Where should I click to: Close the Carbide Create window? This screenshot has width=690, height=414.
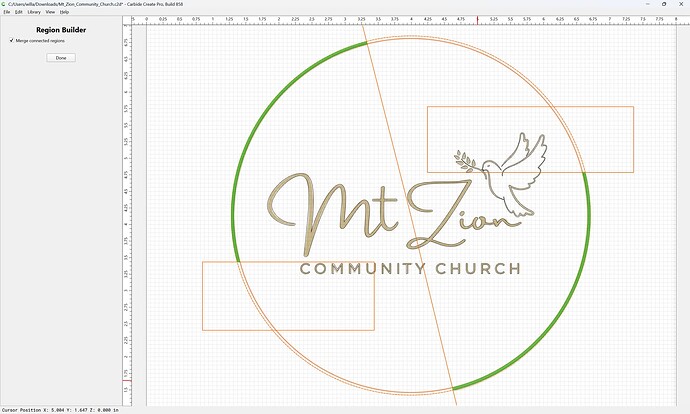click(681, 4)
